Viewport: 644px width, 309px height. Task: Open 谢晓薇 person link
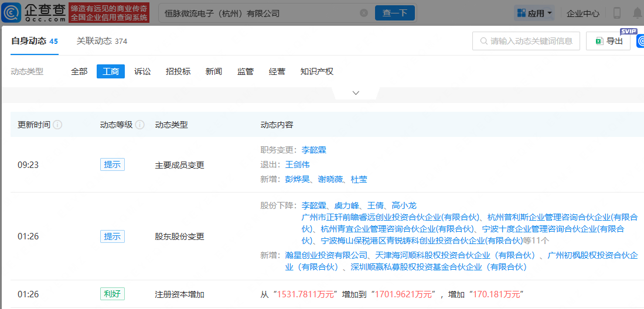coord(330,179)
